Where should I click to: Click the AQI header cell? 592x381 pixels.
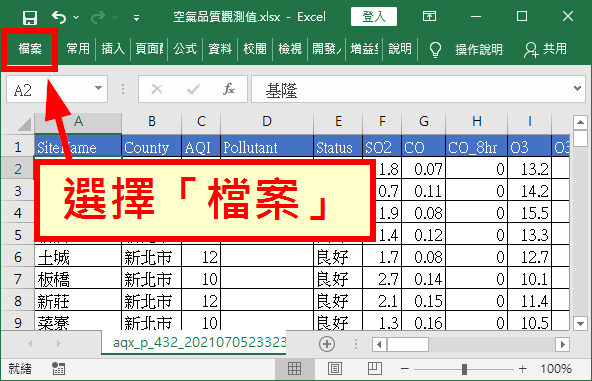[x=201, y=147]
